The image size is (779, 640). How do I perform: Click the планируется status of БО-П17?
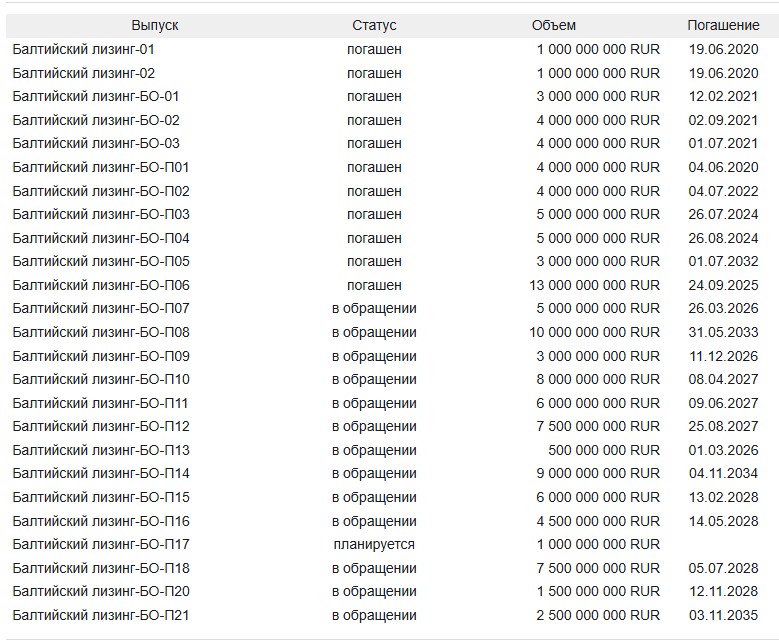pyautogui.click(x=374, y=544)
